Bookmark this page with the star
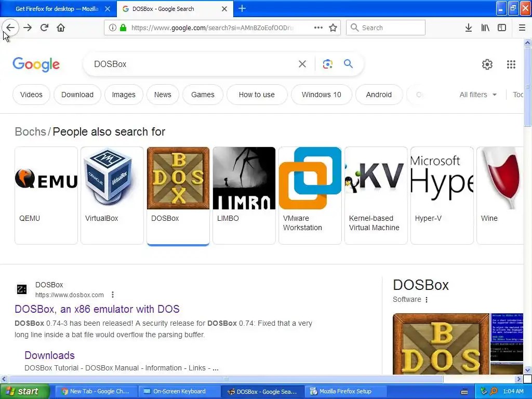This screenshot has height=399, width=532. click(333, 28)
